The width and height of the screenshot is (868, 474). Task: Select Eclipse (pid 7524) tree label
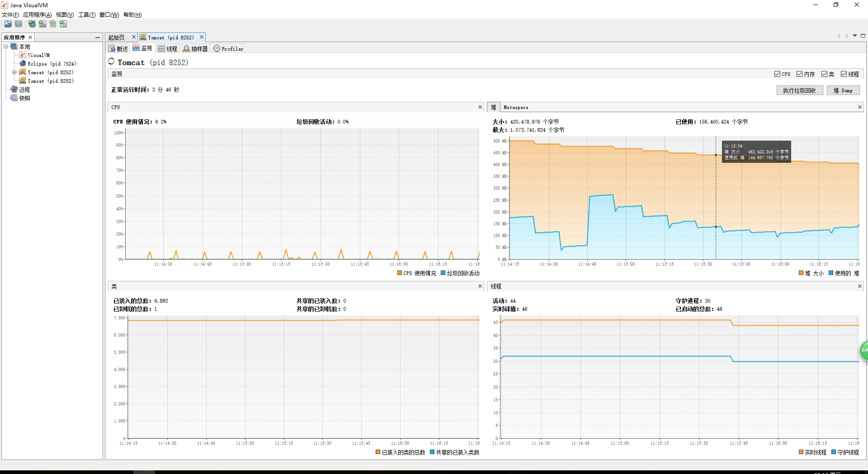(52, 64)
